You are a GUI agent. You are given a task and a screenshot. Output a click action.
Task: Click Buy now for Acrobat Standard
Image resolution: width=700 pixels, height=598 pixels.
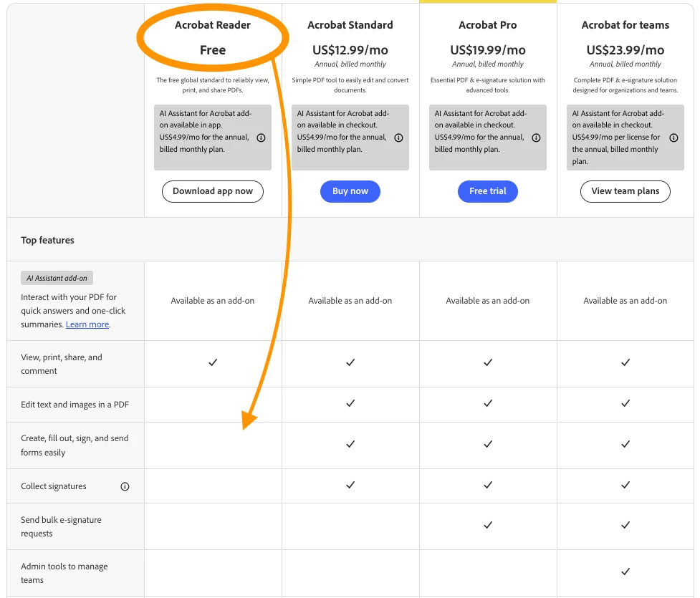(350, 191)
